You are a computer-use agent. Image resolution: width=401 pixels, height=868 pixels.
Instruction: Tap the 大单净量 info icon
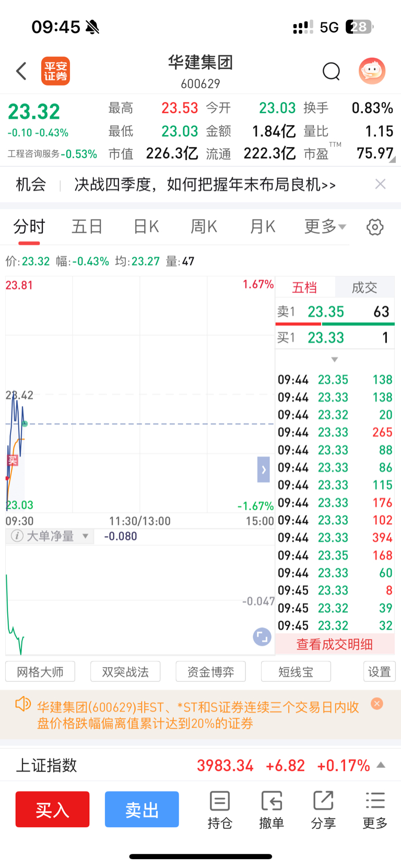(x=17, y=536)
